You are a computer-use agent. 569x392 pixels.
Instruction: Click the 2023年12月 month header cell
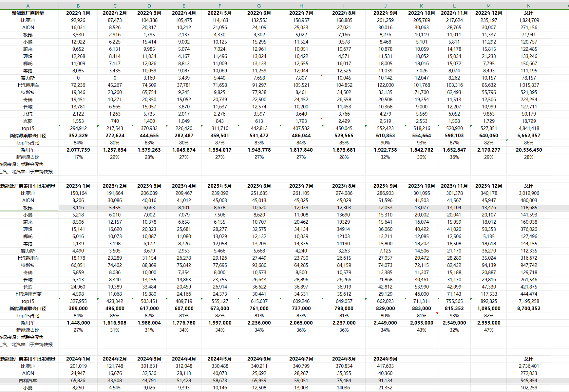coord(489,186)
